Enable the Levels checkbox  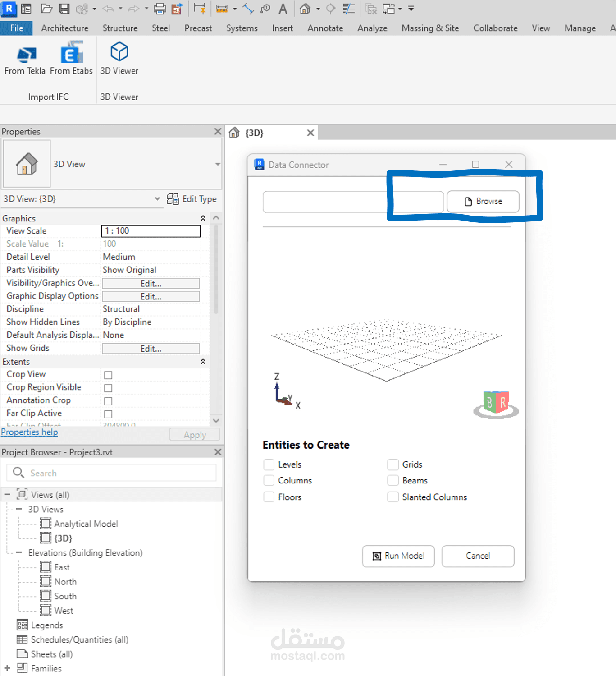(x=269, y=464)
